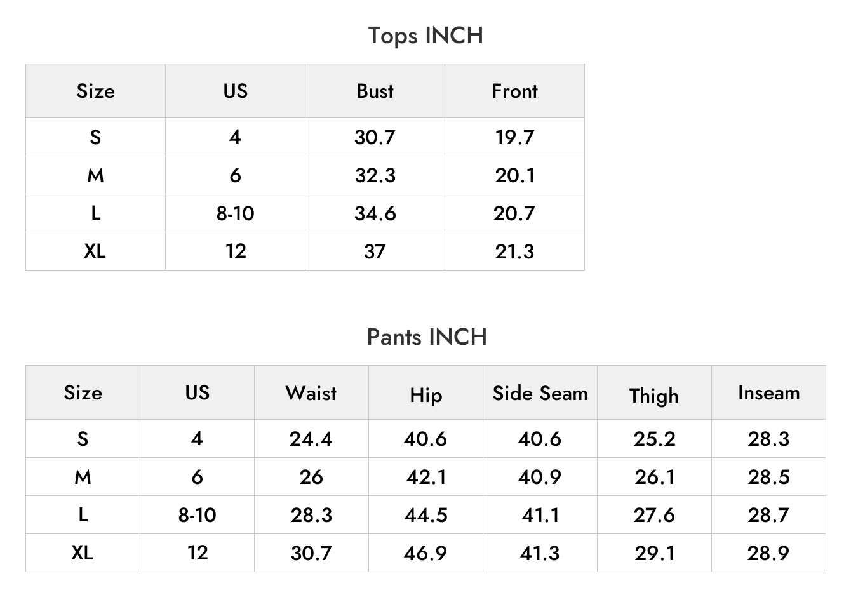
Task: Click the Pants INCH heading
Action: pyautogui.click(x=427, y=337)
